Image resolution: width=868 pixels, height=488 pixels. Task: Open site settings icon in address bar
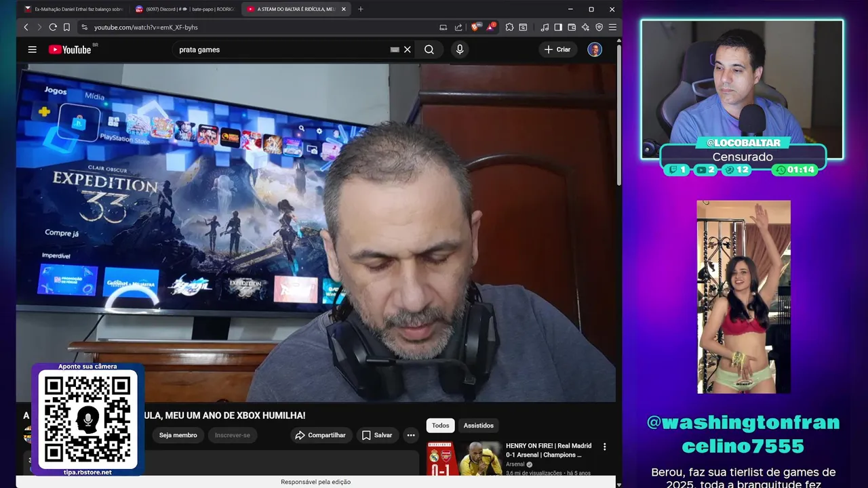(x=84, y=27)
